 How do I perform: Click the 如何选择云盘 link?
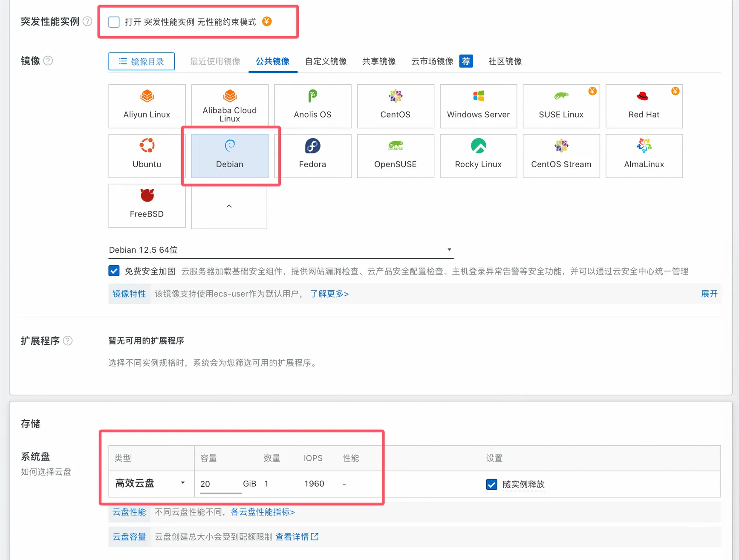tap(46, 472)
